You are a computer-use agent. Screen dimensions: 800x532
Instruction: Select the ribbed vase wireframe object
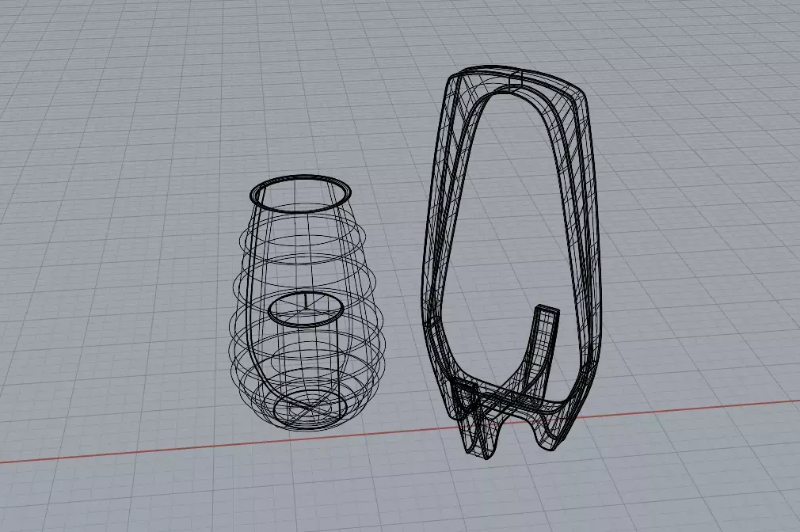point(307,303)
